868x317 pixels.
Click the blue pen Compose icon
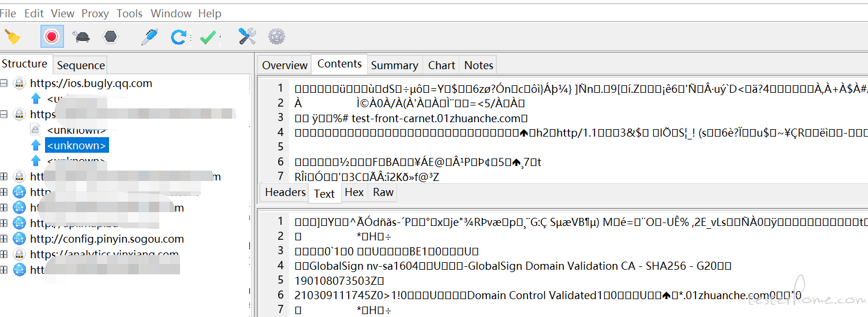(x=149, y=37)
